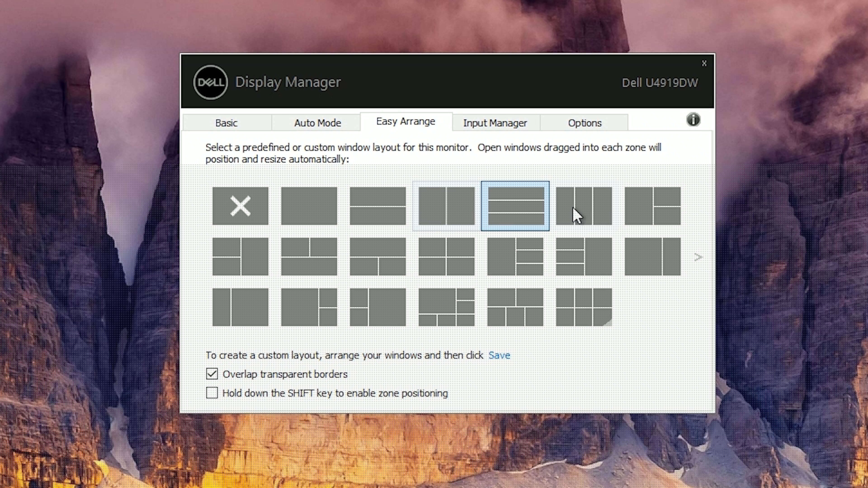Pick the two equal vertical columns layout
868x488 pixels.
click(446, 206)
